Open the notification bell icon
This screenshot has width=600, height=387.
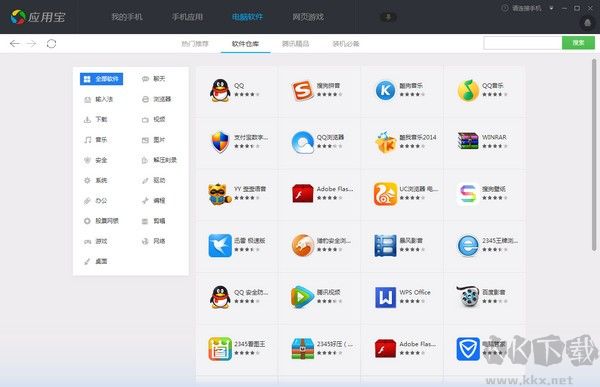[x=588, y=23]
